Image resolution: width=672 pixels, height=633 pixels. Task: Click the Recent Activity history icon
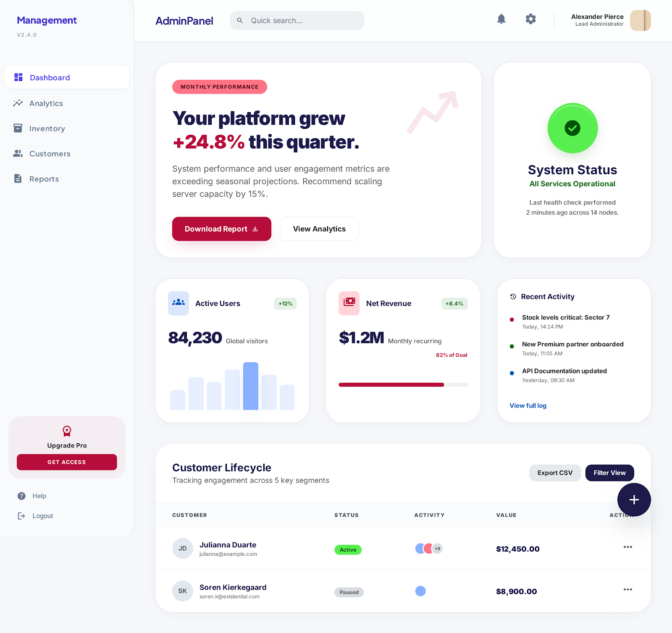pyautogui.click(x=513, y=297)
